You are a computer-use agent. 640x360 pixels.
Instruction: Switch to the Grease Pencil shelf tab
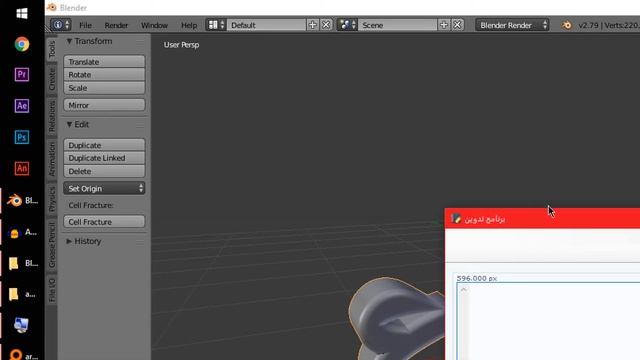52,245
